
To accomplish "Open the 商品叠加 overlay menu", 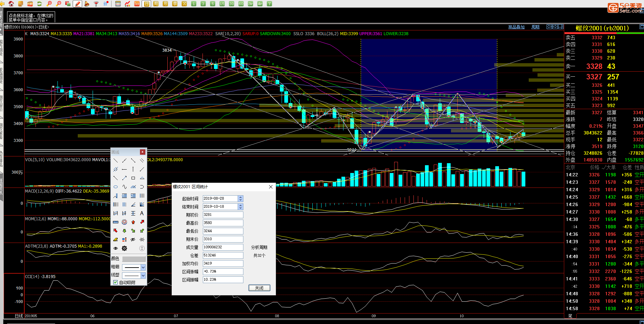I will pyautogui.click(x=516, y=27).
